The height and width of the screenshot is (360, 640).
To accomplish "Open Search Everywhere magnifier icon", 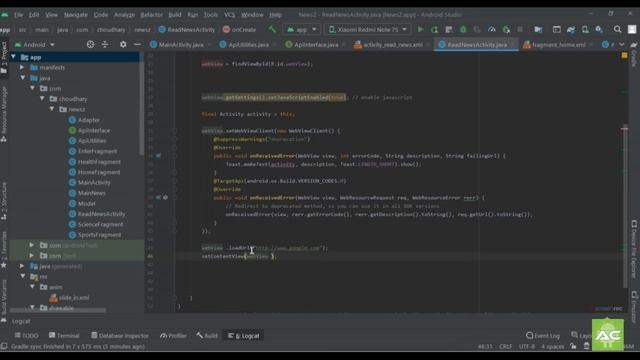I will pos(618,29).
